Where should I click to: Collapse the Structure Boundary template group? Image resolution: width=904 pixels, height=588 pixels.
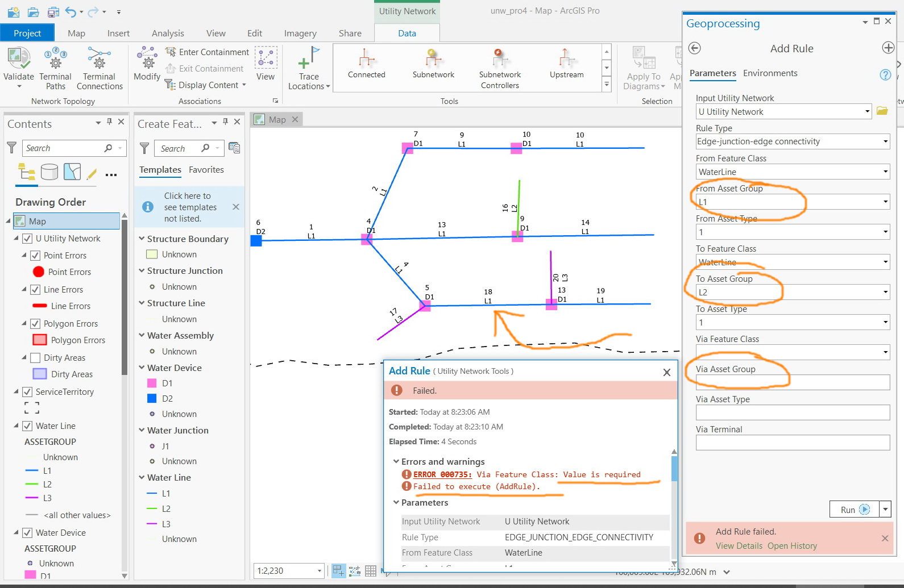142,239
